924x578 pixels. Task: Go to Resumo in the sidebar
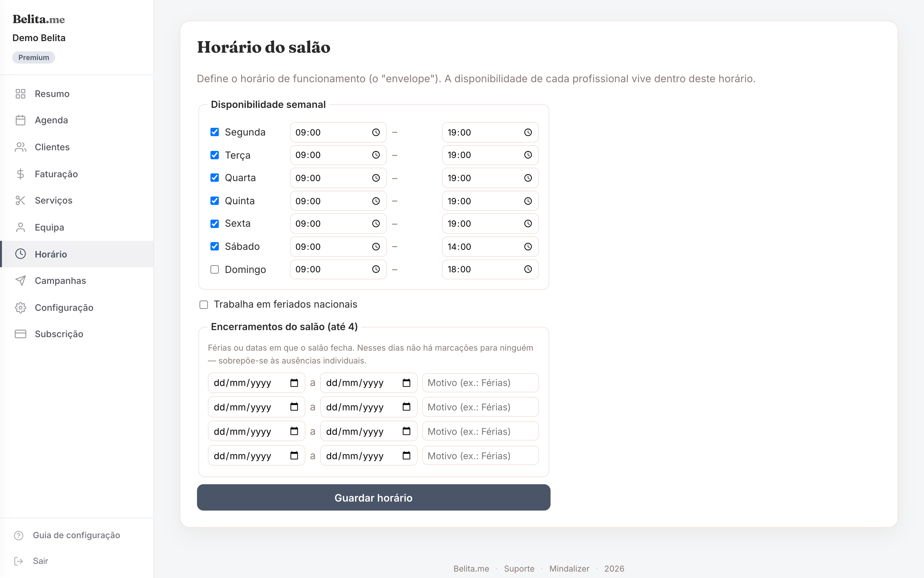pyautogui.click(x=77, y=94)
